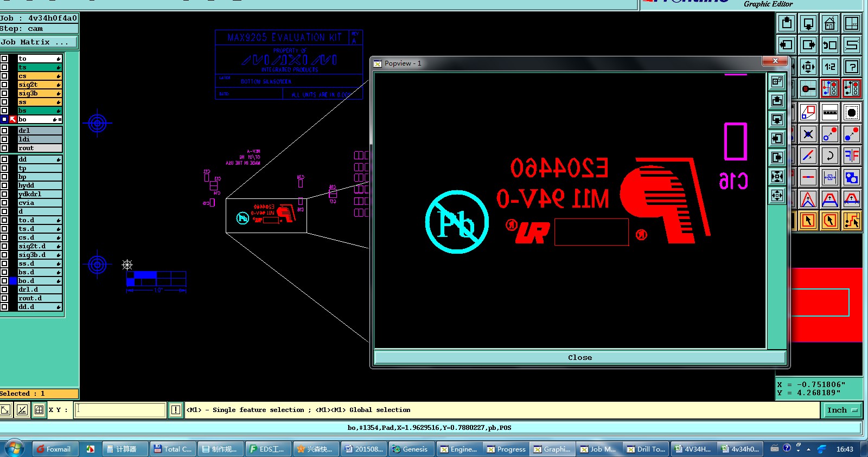This screenshot has width=868, height=457.
Task: Click the pan up icon in main toolbar
Action: 787,23
